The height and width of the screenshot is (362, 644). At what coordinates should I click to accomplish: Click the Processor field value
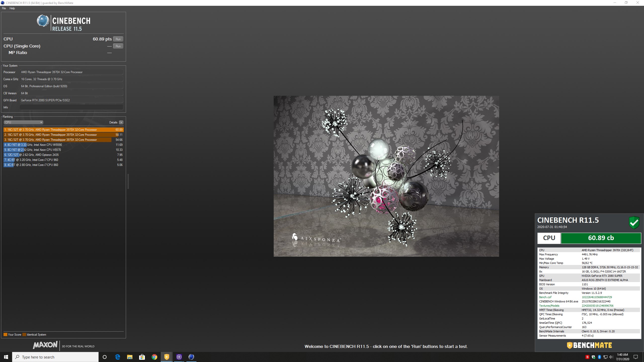coord(71,72)
